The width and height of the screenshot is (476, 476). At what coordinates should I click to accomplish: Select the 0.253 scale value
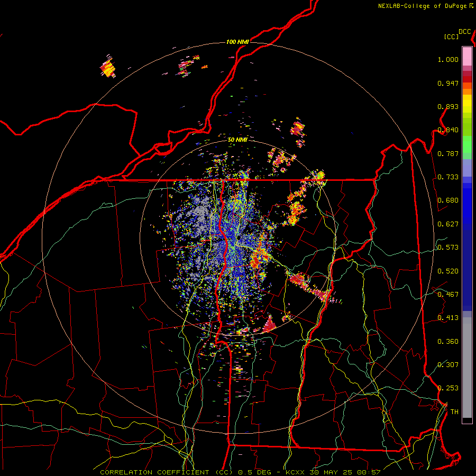click(x=448, y=388)
